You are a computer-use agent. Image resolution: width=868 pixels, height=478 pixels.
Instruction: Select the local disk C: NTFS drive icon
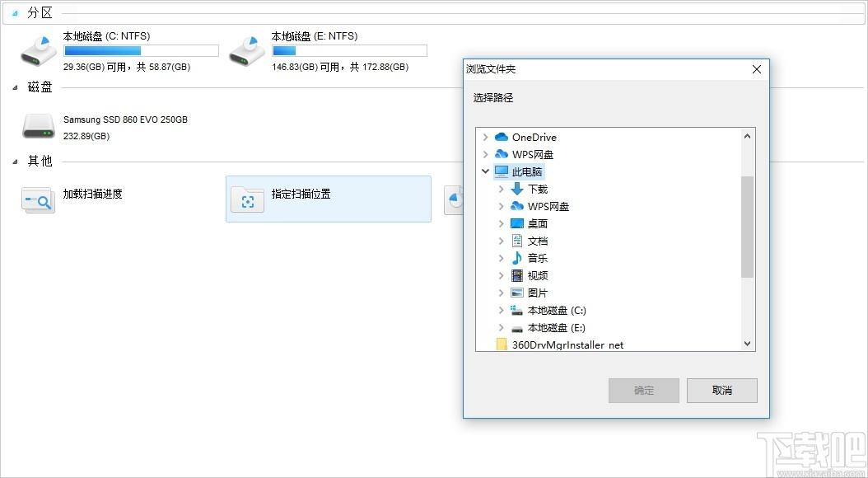39,52
